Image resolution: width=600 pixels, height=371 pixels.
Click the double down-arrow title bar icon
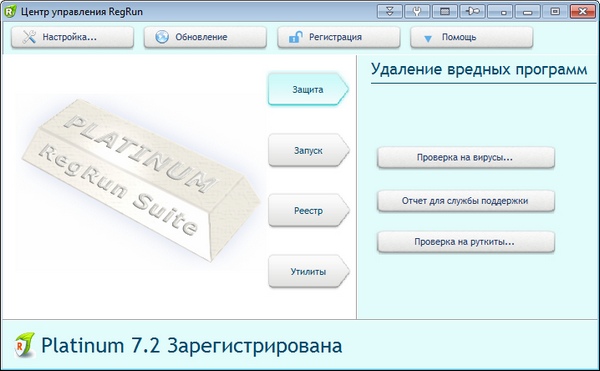point(390,11)
